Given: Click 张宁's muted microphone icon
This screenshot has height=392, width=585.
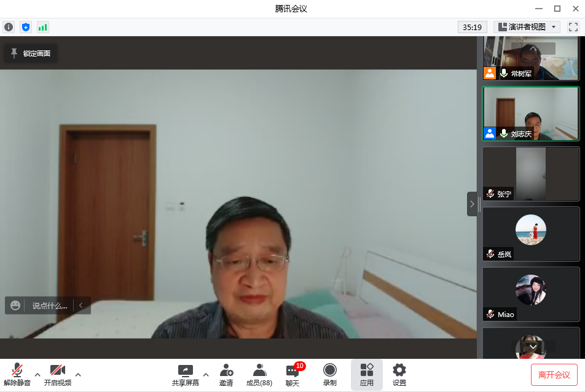Looking at the screenshot, I should (490, 194).
